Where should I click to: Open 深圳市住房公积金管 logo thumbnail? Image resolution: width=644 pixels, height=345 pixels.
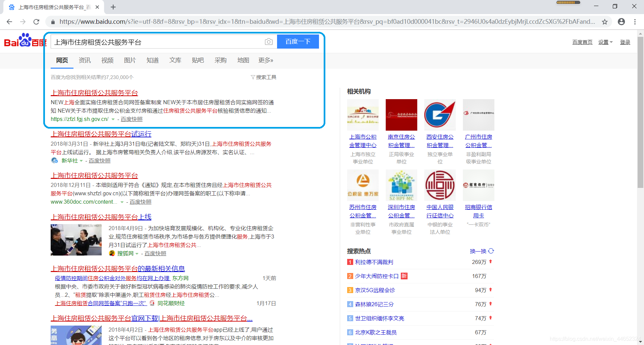[x=401, y=185]
